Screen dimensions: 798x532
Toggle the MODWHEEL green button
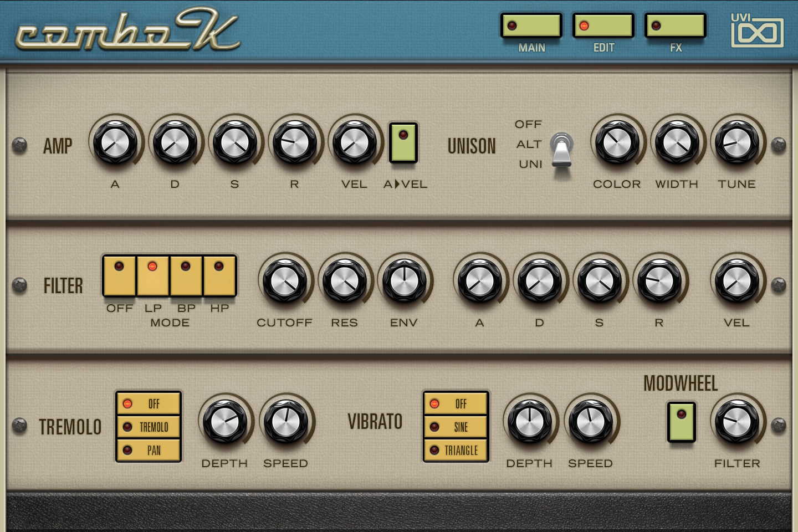(682, 422)
